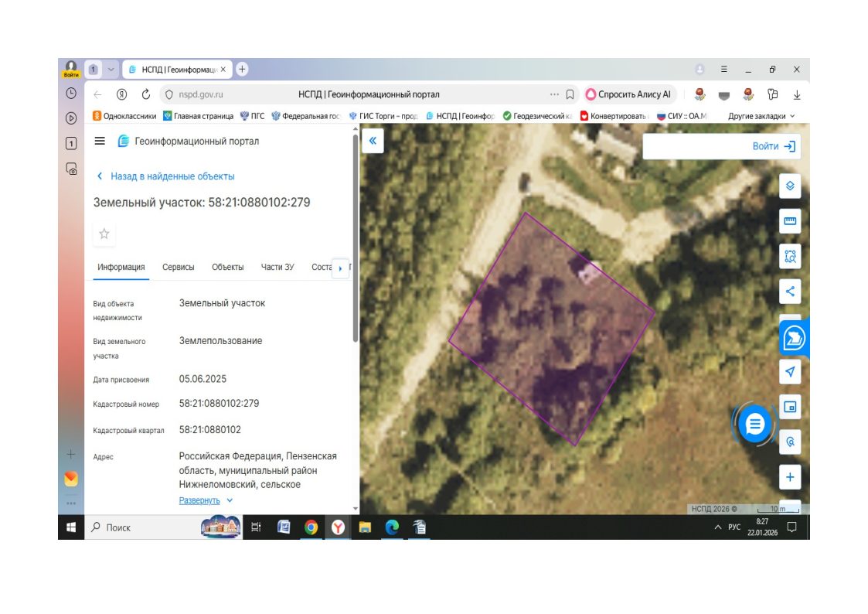The height and width of the screenshot is (614, 868).
Task: Select the area search tool icon
Action: (x=790, y=256)
